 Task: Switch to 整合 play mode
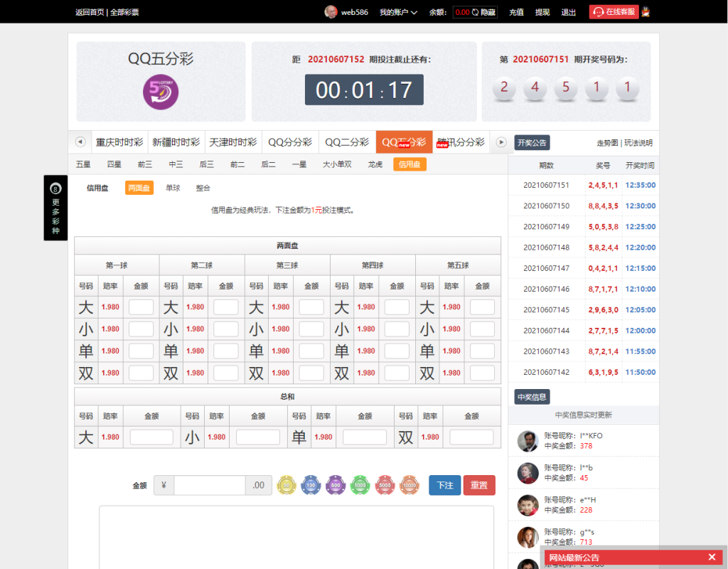203,188
